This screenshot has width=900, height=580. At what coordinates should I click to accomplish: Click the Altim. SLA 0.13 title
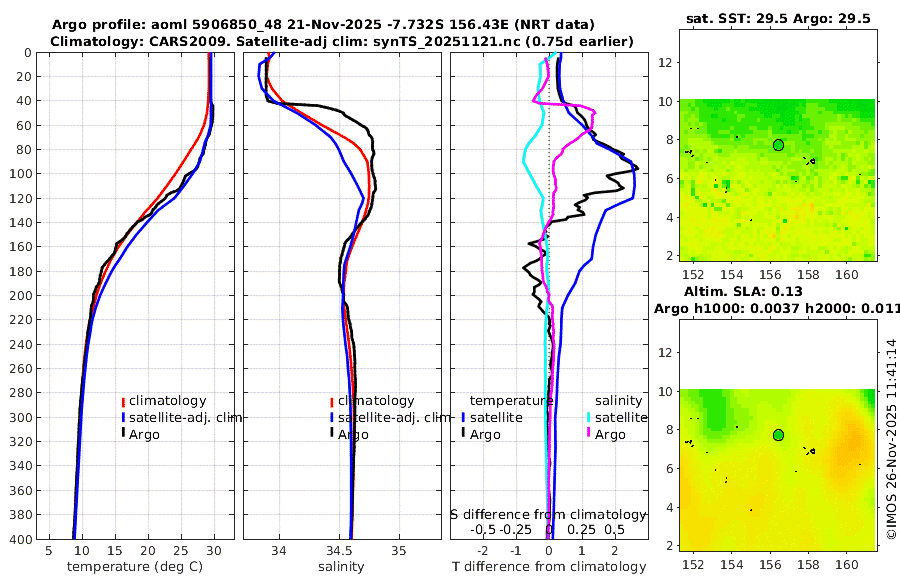pyautogui.click(x=743, y=291)
